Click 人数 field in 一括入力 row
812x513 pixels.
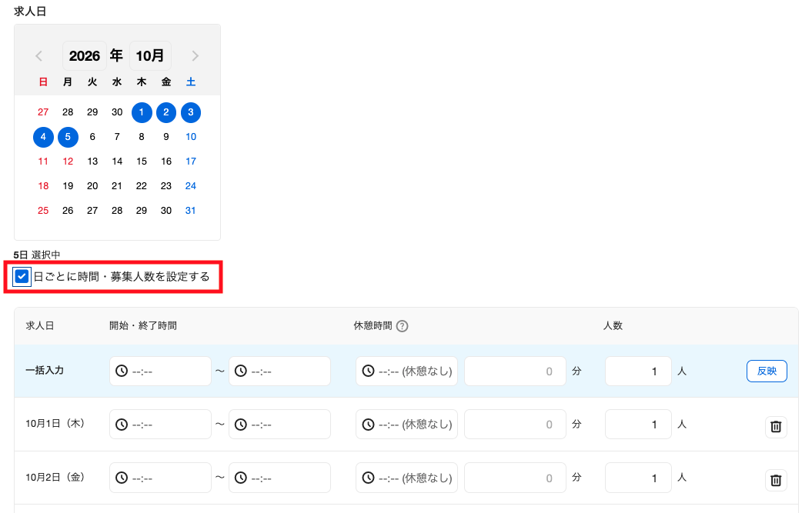(638, 371)
